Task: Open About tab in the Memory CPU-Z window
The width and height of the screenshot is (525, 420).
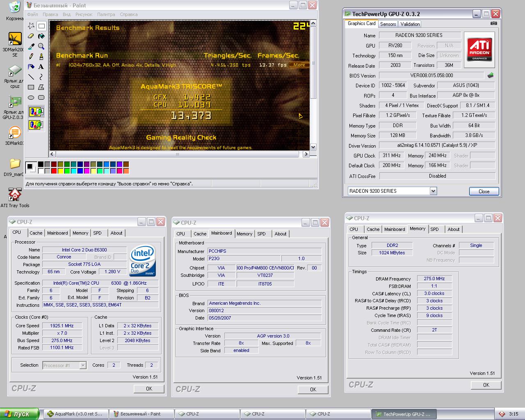Action: [454, 229]
